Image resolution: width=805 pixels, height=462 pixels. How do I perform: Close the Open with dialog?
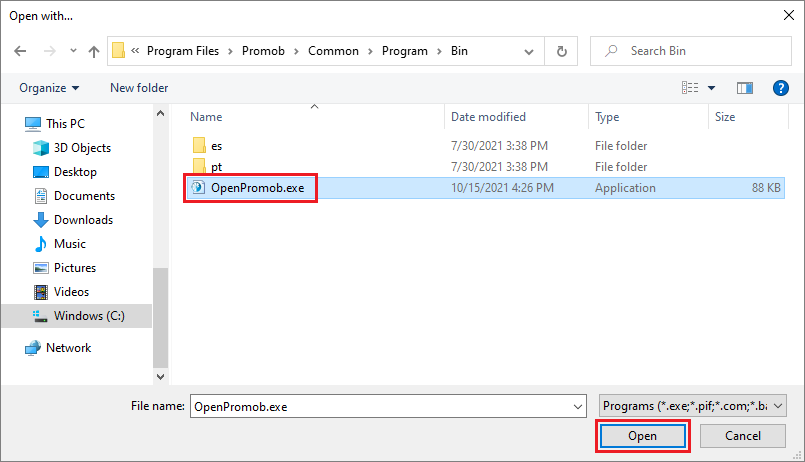point(789,15)
